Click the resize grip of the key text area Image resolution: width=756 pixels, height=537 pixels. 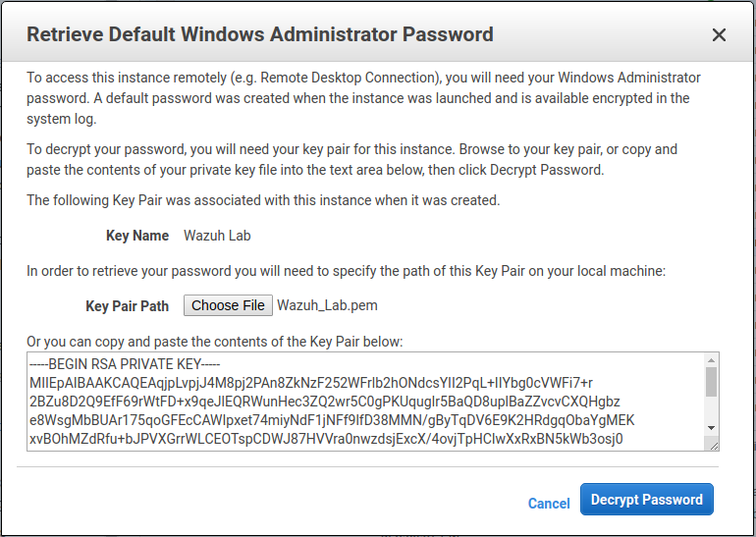[714, 446]
